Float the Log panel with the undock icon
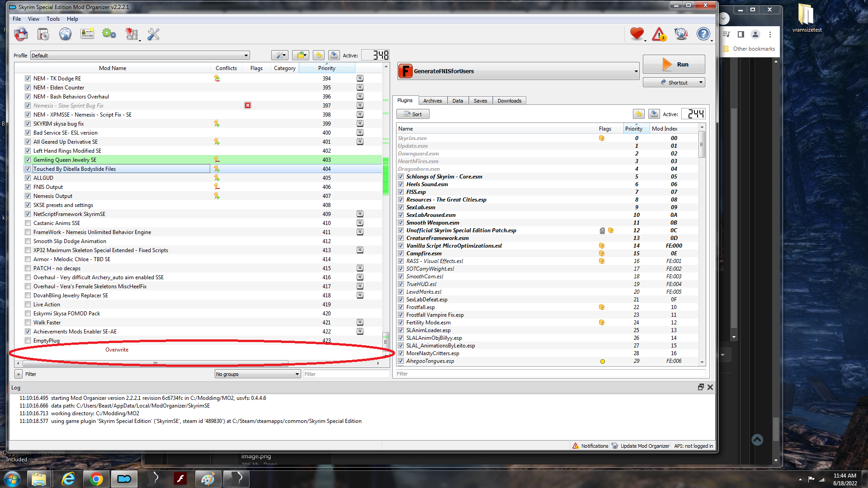Image resolution: width=868 pixels, height=488 pixels. tap(701, 387)
